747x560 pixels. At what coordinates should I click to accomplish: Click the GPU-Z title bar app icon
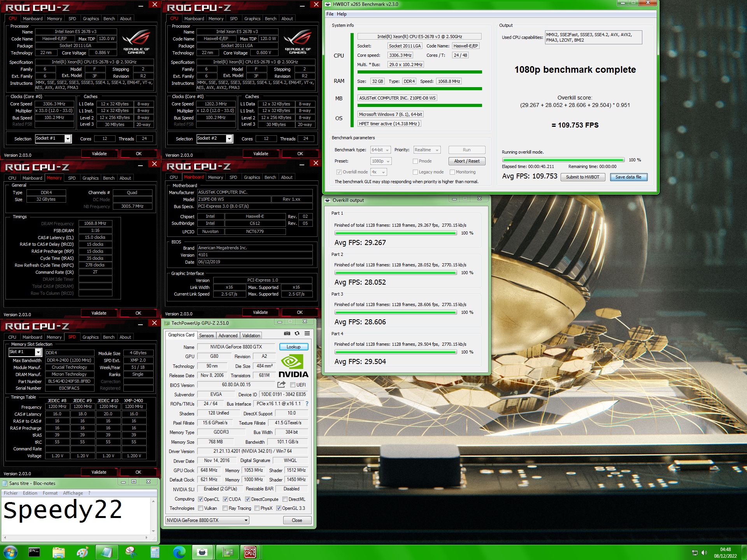(167, 323)
